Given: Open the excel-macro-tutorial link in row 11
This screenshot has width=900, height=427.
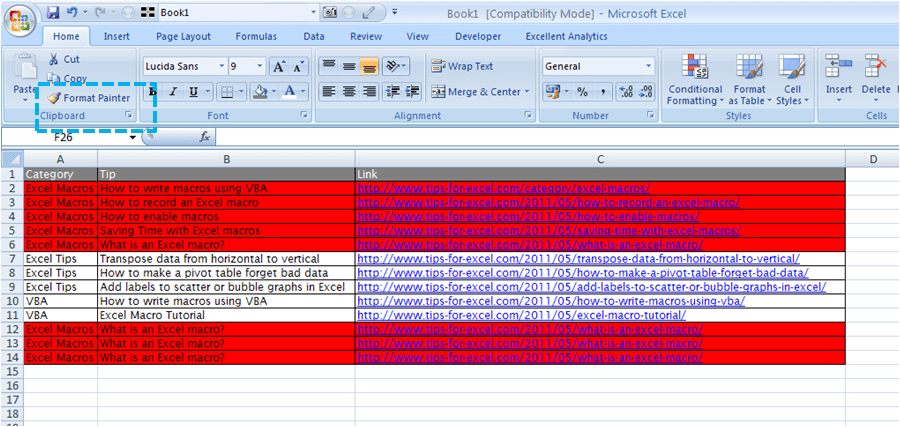Looking at the screenshot, I should point(522,315).
